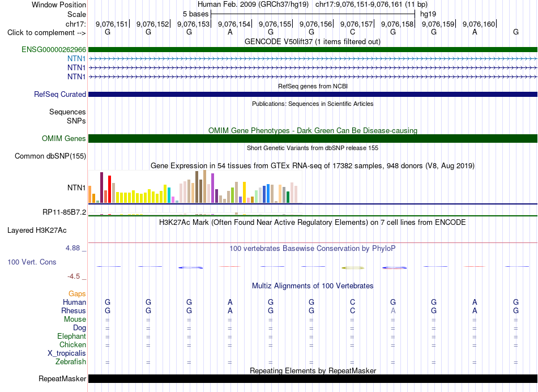The height and width of the screenshot is (392, 538).
Task: Click the green ENSG00000262966 gene bar
Action: coord(313,49)
